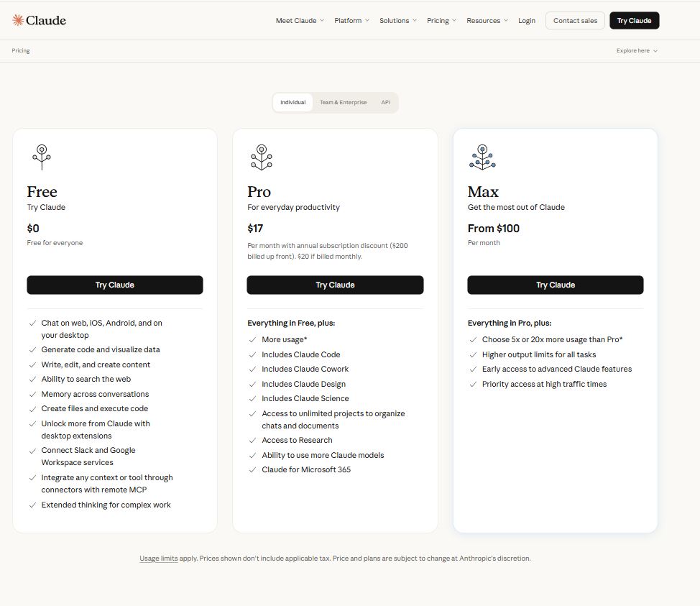Click Try Claude under Free plan
The height and width of the screenshot is (606, 700).
115,285
